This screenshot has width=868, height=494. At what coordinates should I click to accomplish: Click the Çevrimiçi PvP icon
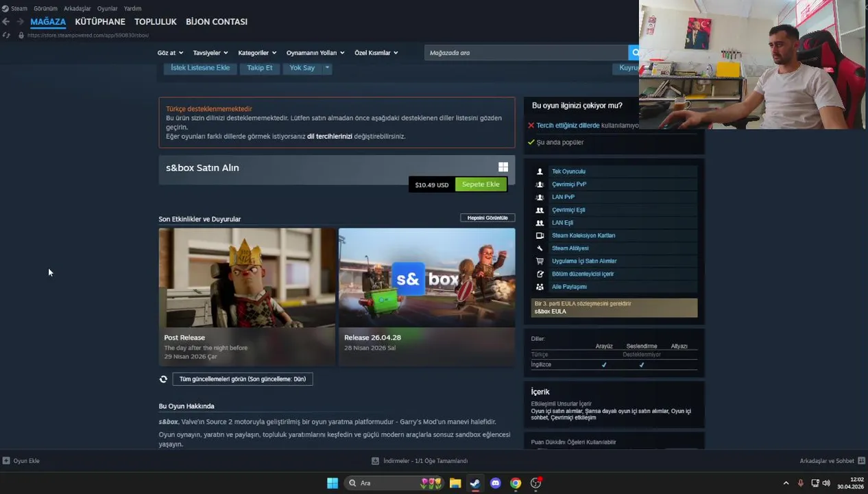540,185
